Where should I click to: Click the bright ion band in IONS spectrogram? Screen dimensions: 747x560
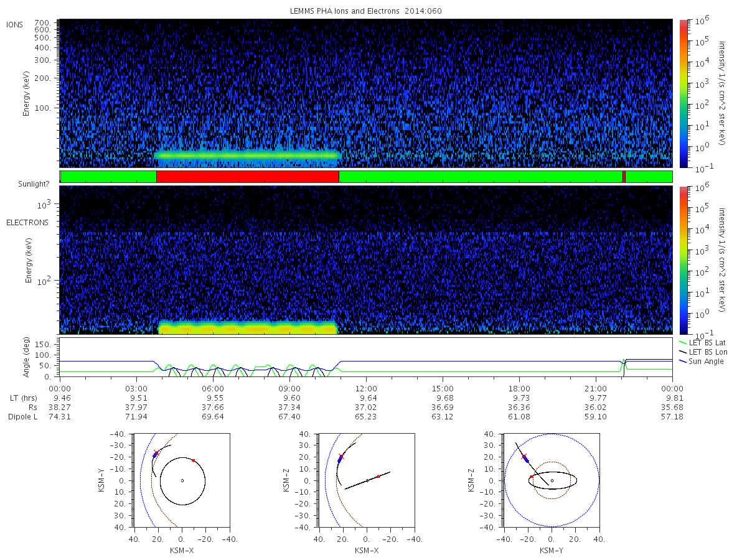(x=247, y=156)
